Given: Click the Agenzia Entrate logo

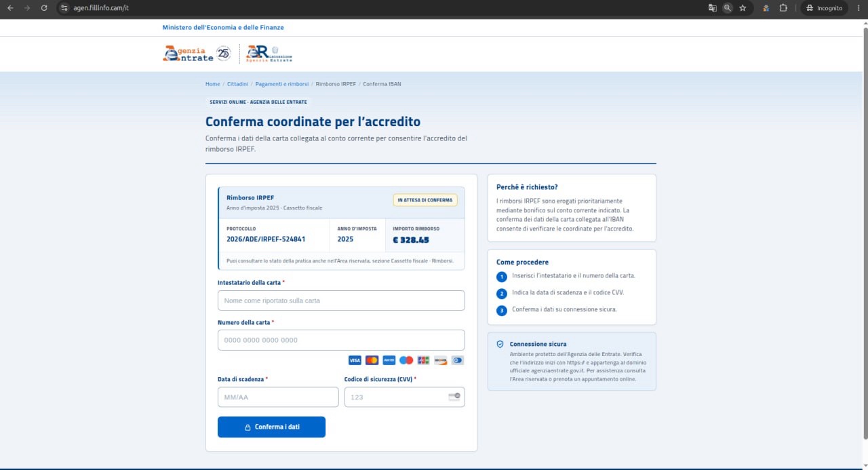Looking at the screenshot, I should (188, 54).
